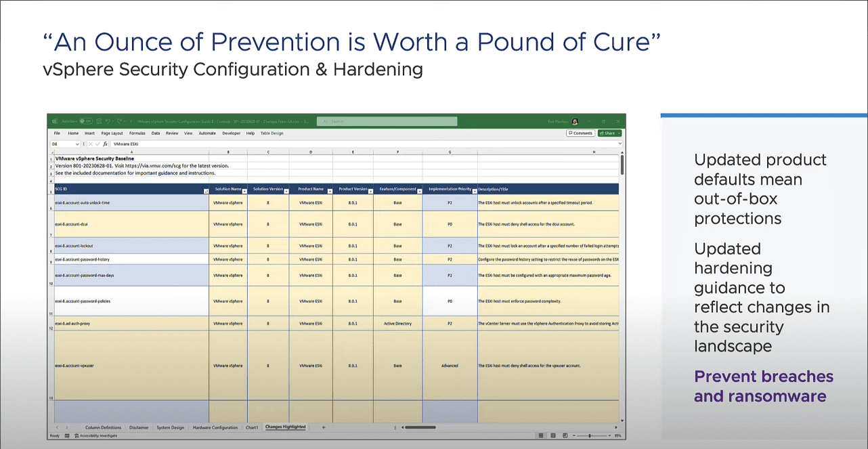This screenshot has height=449, width=868.
Task: Expand the formula bar chevron
Action: click(x=620, y=144)
